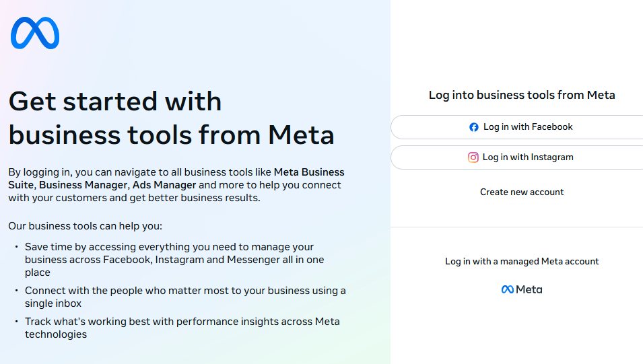Open the "Create new account" link
This screenshot has height=364, width=643.
click(x=522, y=192)
